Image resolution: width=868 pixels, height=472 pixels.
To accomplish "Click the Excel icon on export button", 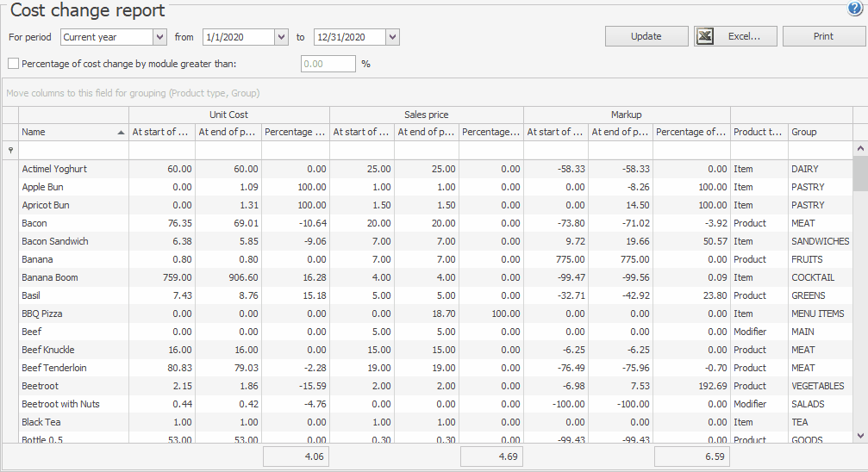I will click(706, 36).
